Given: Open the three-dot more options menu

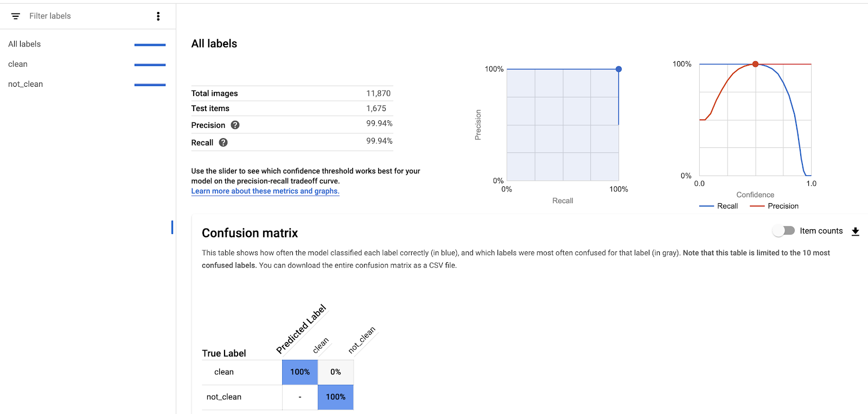Looking at the screenshot, I should pyautogui.click(x=158, y=16).
